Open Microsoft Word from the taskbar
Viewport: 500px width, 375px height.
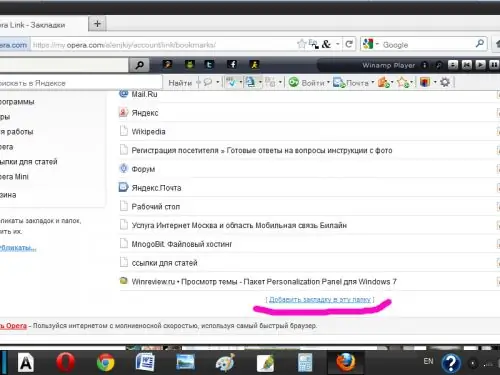145,362
